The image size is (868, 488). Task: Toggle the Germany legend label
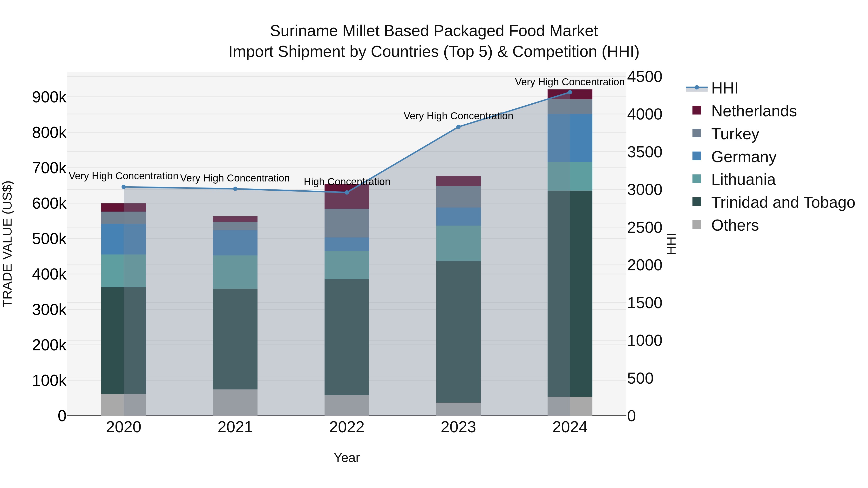click(x=744, y=157)
